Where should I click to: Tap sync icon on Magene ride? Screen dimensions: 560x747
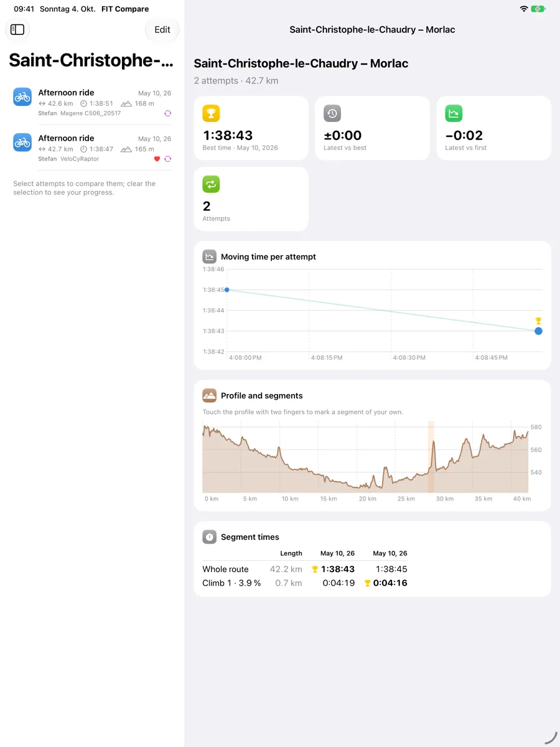click(x=167, y=113)
